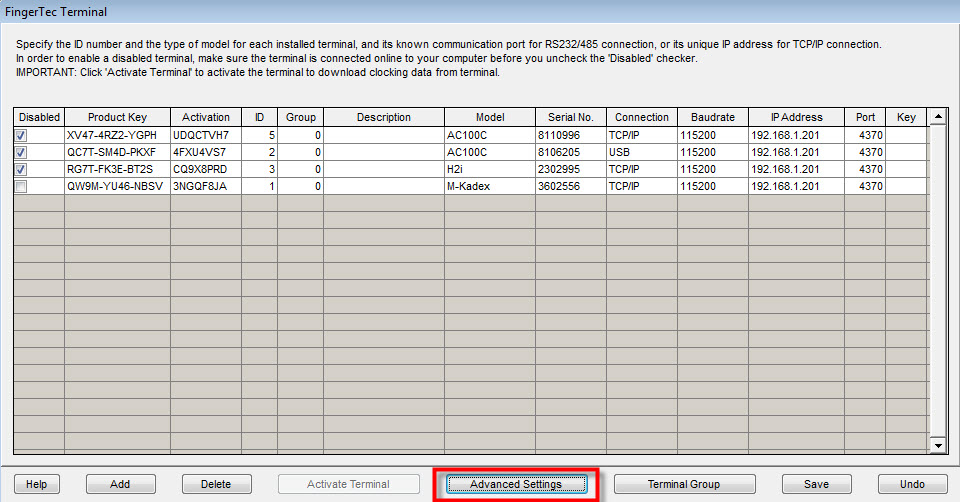Select Model cell H2i
Image resolution: width=960 pixels, height=502 pixels.
(x=490, y=170)
